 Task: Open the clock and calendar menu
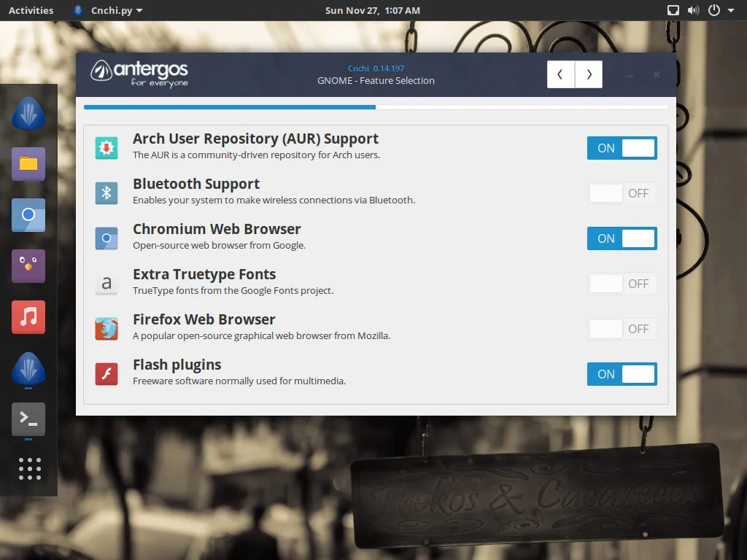click(373, 10)
